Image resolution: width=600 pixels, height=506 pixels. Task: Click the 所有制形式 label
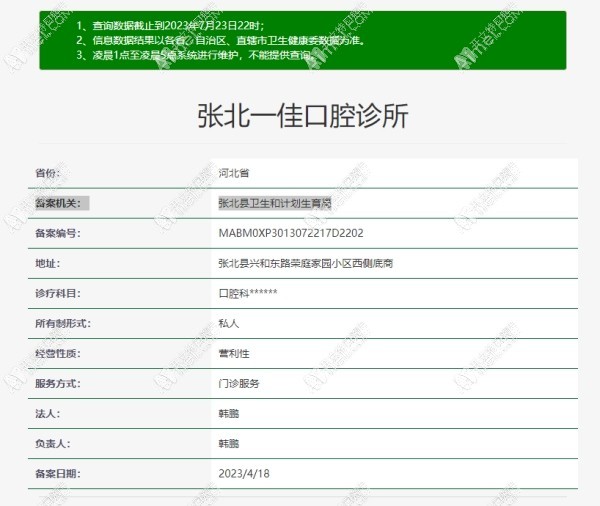[63, 323]
